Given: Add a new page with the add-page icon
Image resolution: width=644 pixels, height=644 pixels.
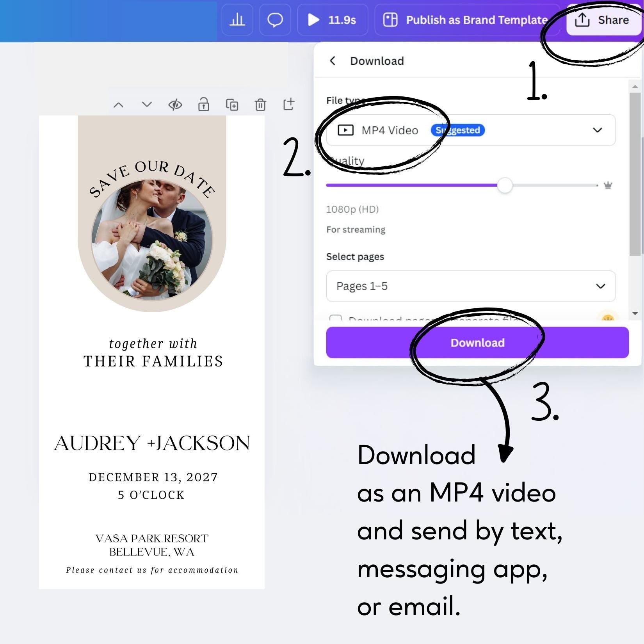Looking at the screenshot, I should click(289, 104).
